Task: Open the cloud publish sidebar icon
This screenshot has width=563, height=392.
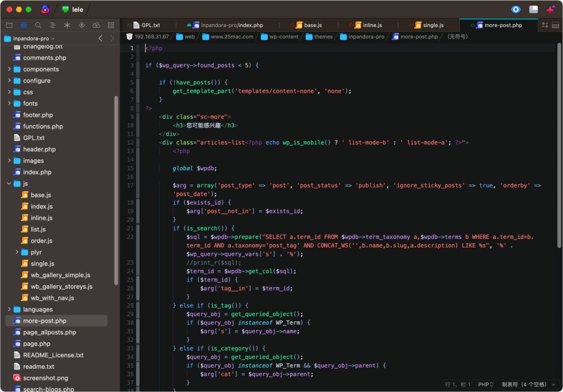Action: (x=96, y=25)
